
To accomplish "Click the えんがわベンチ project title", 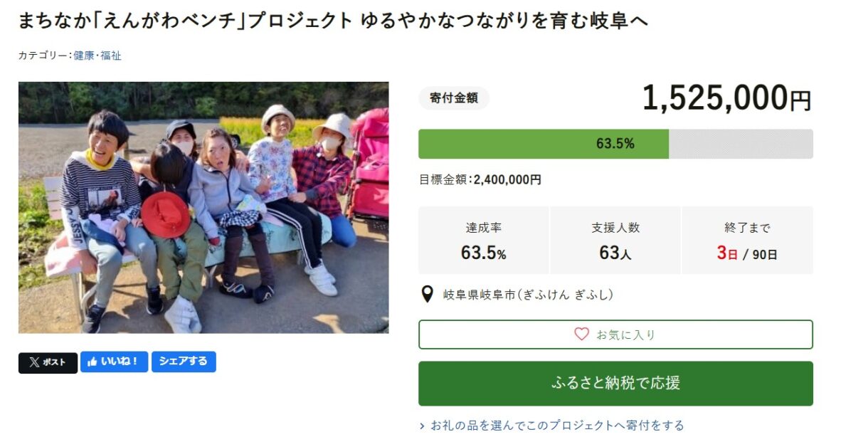I will 333,21.
